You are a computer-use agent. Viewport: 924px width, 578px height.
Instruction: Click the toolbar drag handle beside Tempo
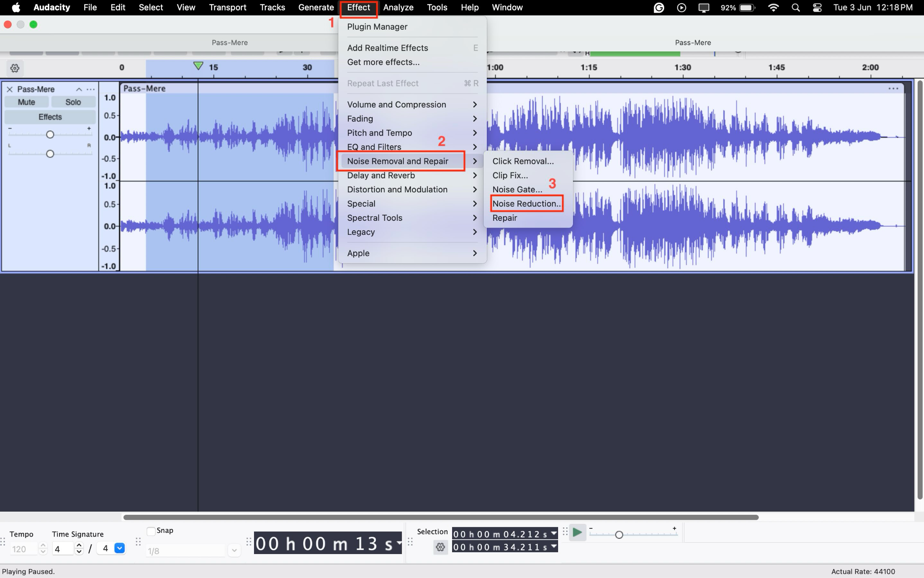click(x=3, y=541)
